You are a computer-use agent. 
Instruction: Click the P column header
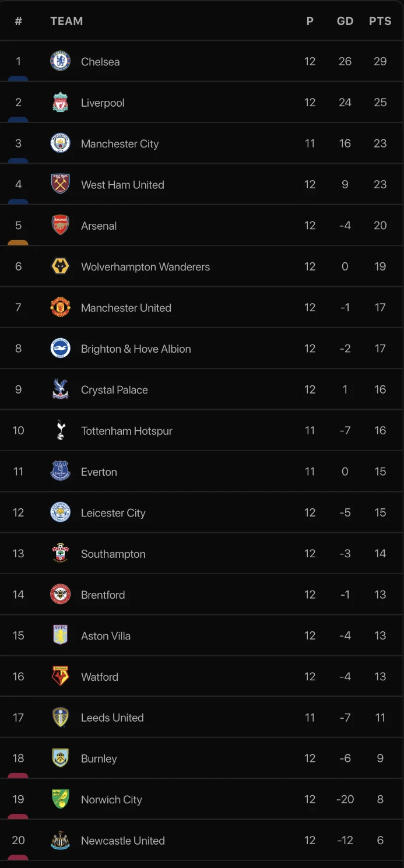tap(310, 21)
